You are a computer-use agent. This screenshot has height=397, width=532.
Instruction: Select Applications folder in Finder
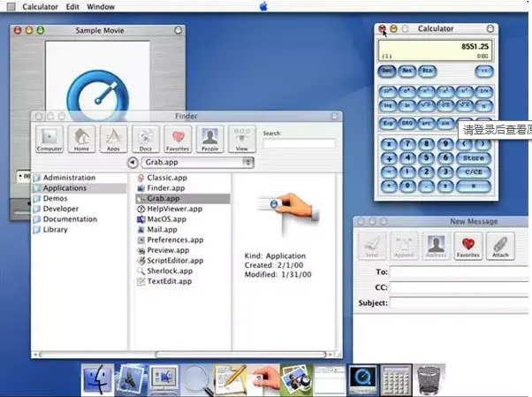pos(80,188)
